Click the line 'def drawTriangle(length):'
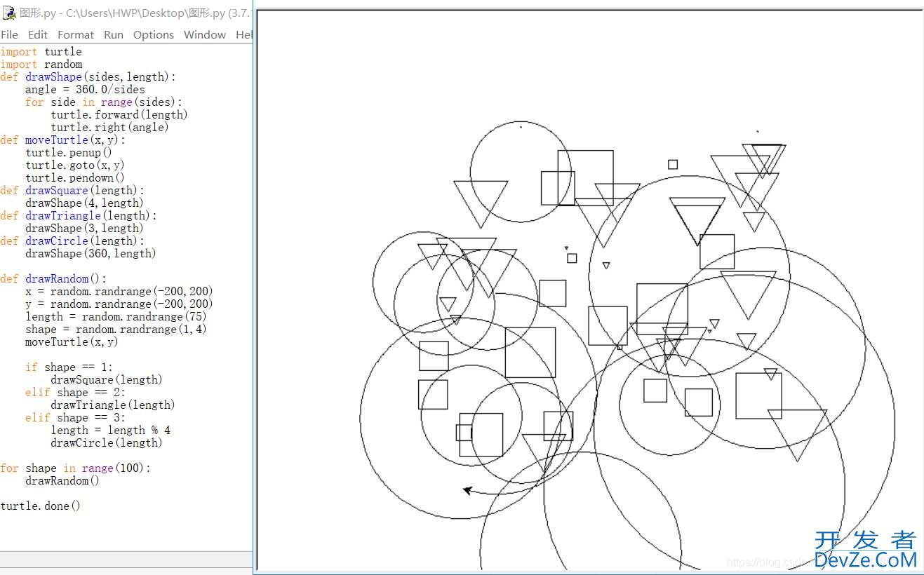The image size is (924, 575). point(79,216)
